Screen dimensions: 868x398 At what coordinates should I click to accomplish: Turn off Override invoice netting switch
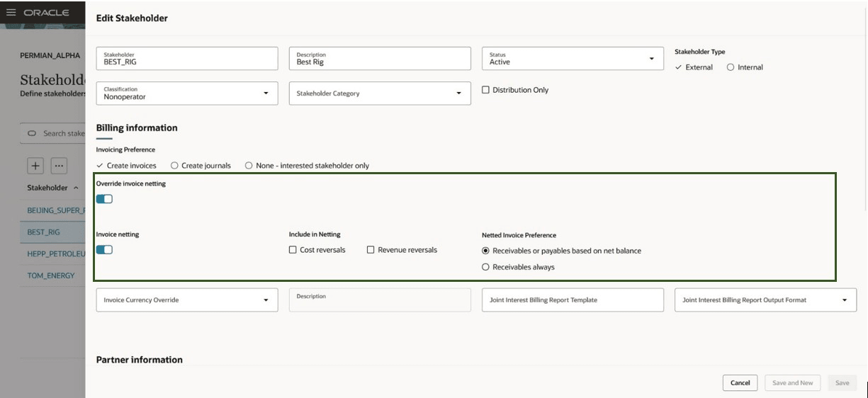pyautogui.click(x=104, y=199)
